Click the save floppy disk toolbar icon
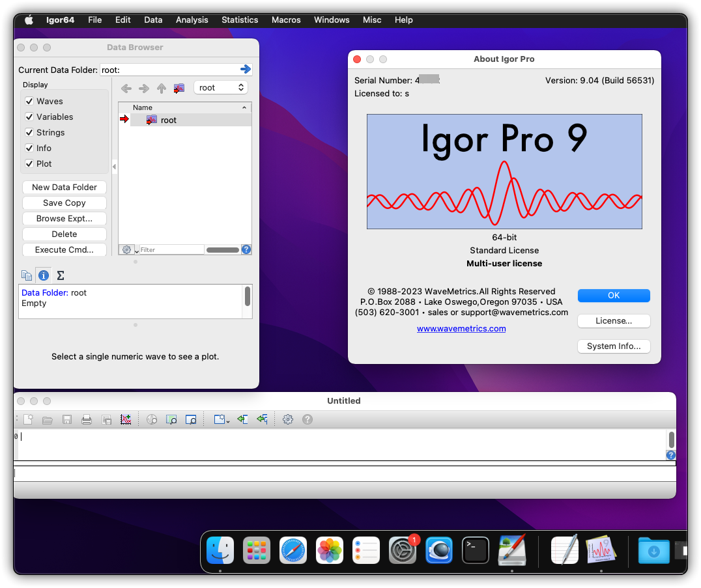 [67, 419]
